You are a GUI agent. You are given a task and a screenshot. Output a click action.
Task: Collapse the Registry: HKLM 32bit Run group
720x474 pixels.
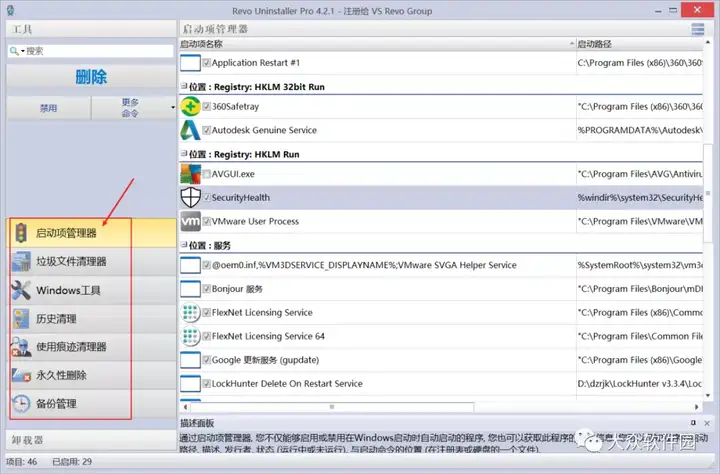[x=184, y=86]
